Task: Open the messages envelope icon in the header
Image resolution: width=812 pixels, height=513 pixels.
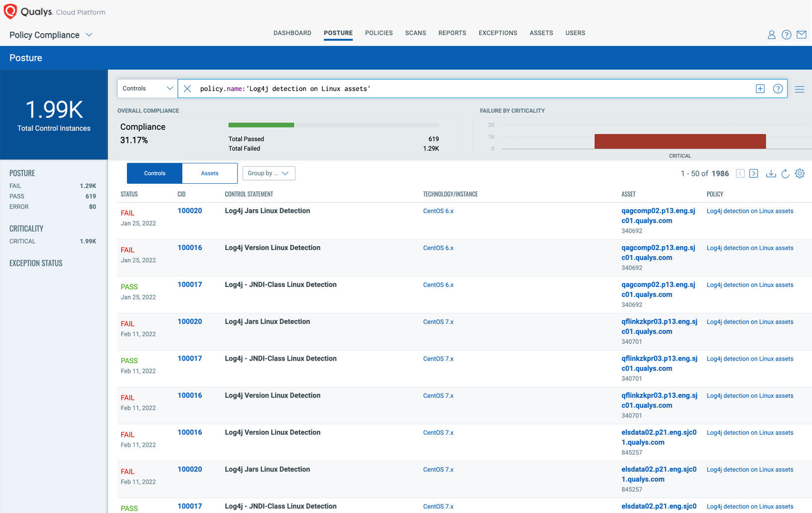Action: [x=802, y=35]
